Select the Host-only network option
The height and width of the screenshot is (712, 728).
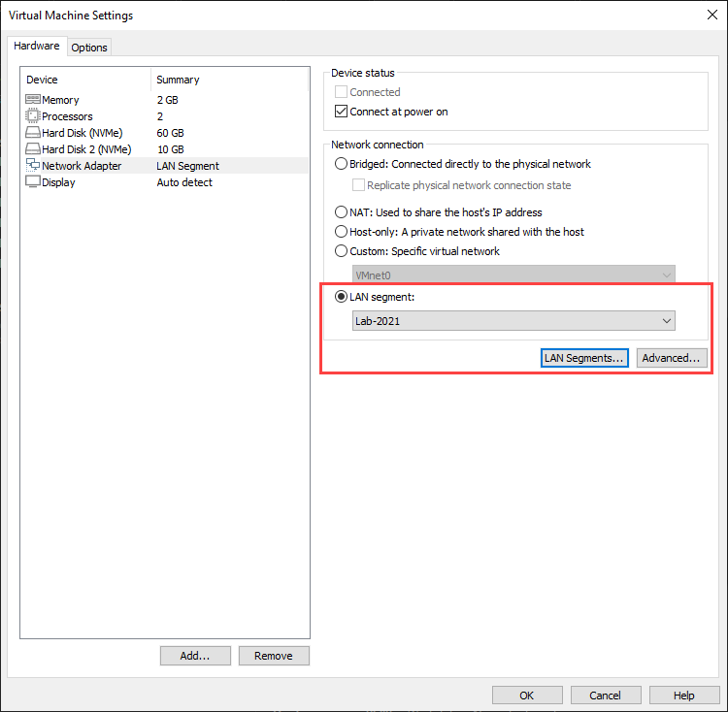pos(341,232)
